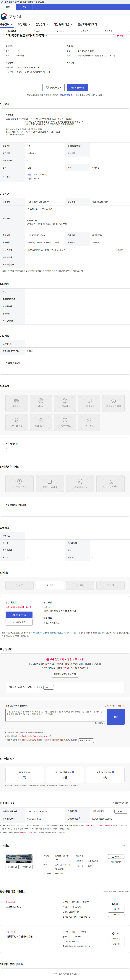Viewport: 130px width, 980px height.
Task: Expand the 직업 능력 개발 menu
Action: click(x=63, y=24)
